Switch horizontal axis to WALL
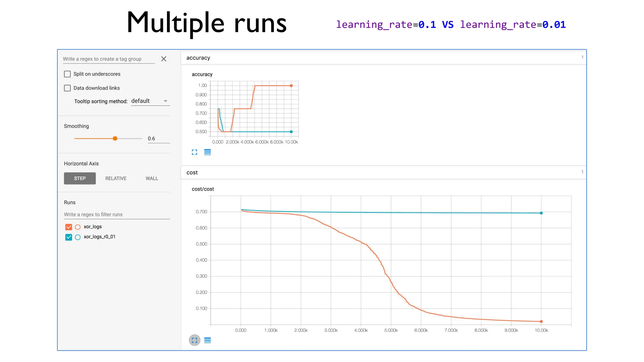The height and width of the screenshot is (362, 644). pyautogui.click(x=152, y=178)
